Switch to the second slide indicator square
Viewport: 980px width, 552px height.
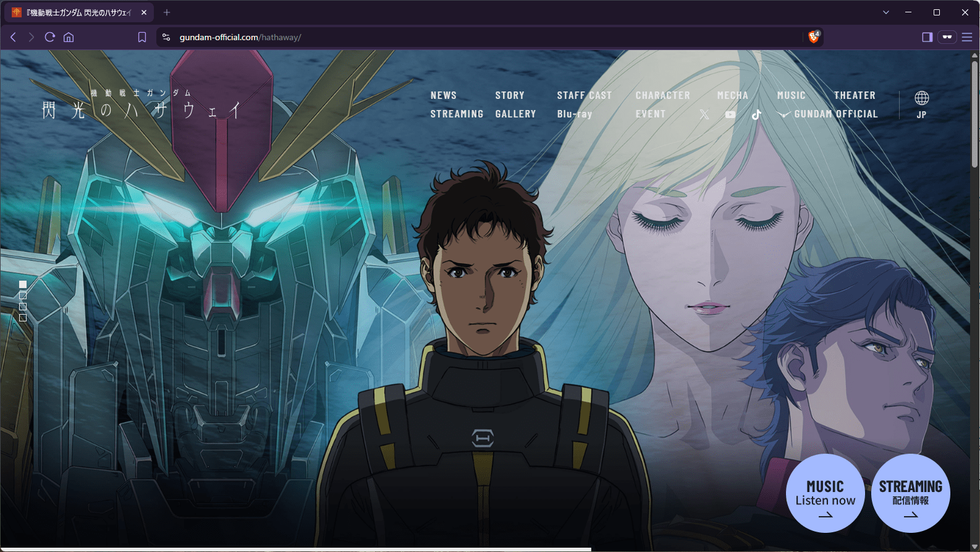point(23,295)
